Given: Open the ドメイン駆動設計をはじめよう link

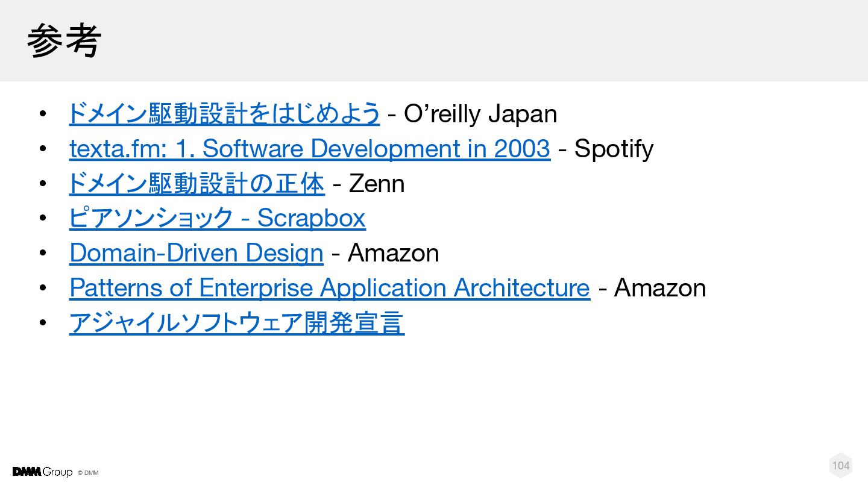Looking at the screenshot, I should (224, 113).
